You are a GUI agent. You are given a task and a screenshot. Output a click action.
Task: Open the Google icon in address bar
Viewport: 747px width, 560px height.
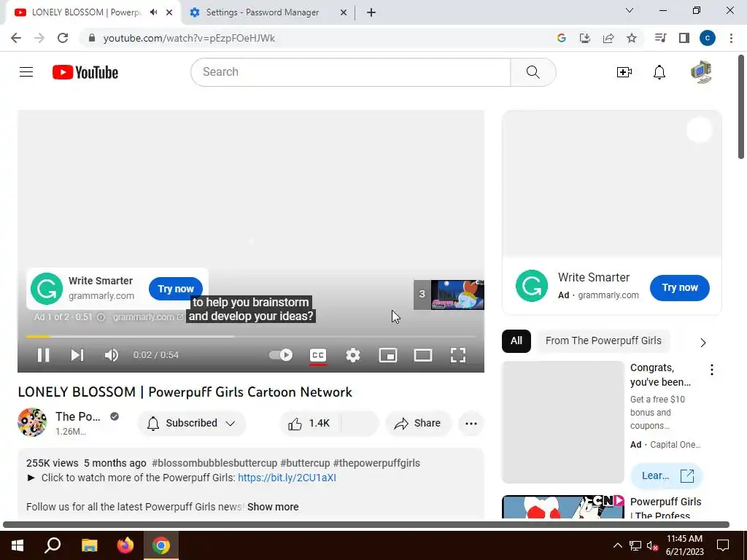(561, 38)
